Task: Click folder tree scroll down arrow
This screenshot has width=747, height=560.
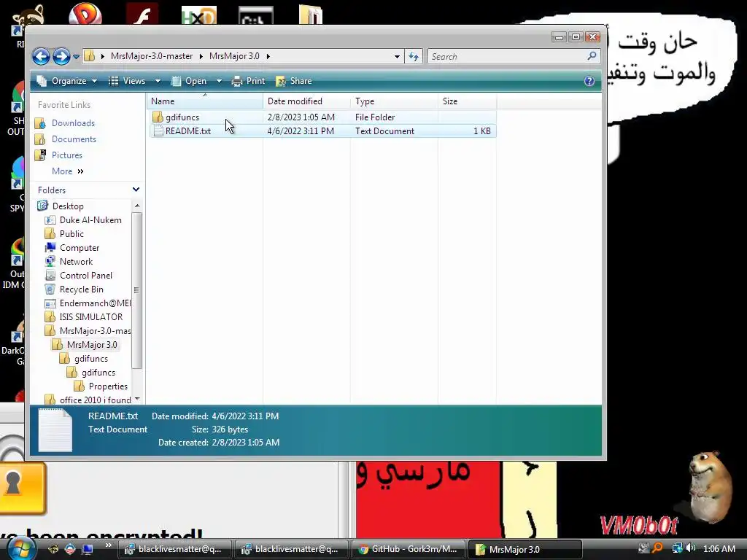Action: pyautogui.click(x=137, y=399)
